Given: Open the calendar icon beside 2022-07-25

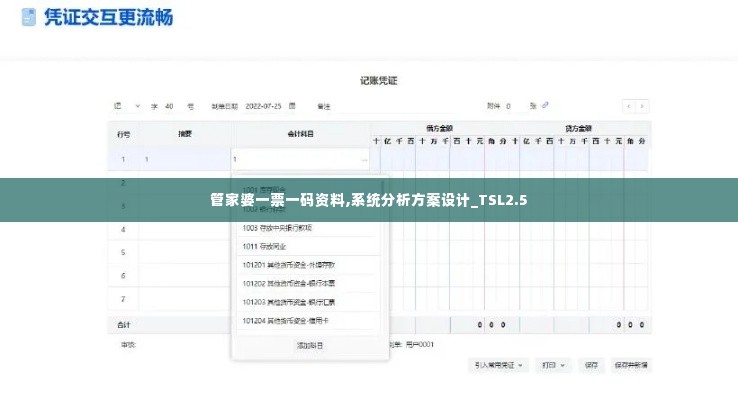Looking at the screenshot, I should pyautogui.click(x=292, y=106).
